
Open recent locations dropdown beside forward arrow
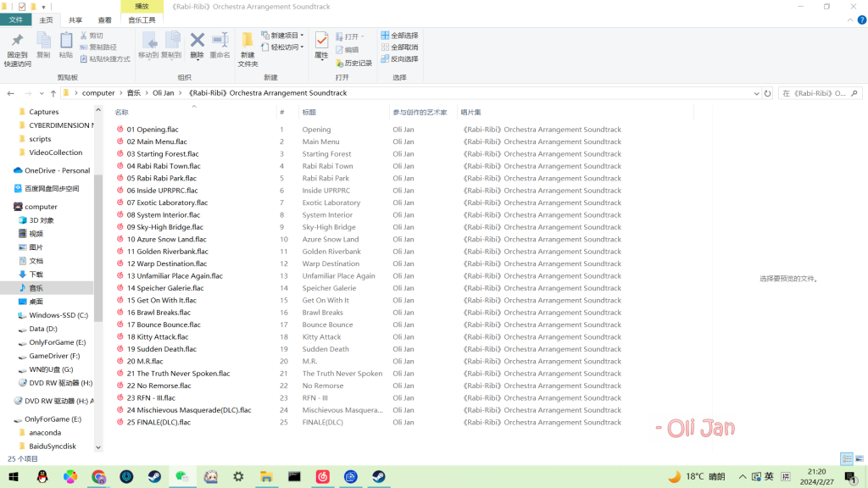41,93
